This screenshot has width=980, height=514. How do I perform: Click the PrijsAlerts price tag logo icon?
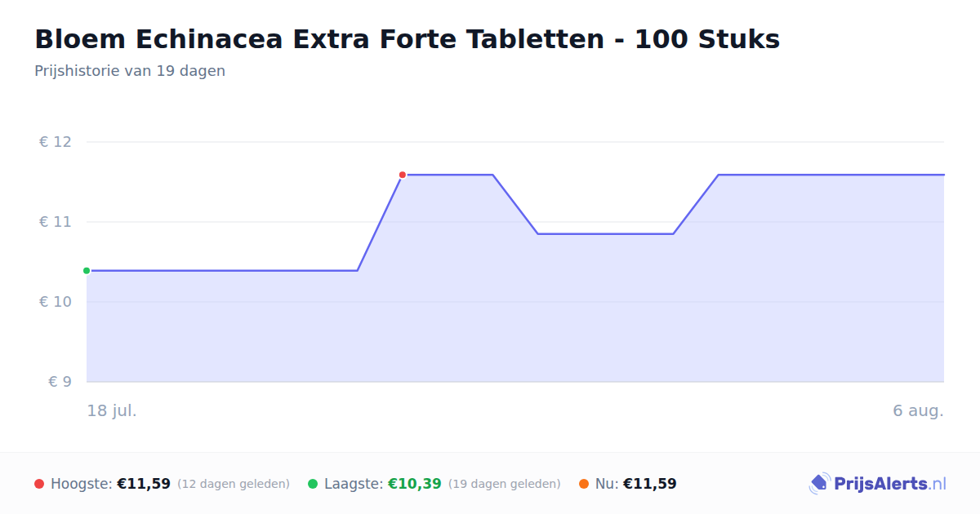tap(819, 484)
